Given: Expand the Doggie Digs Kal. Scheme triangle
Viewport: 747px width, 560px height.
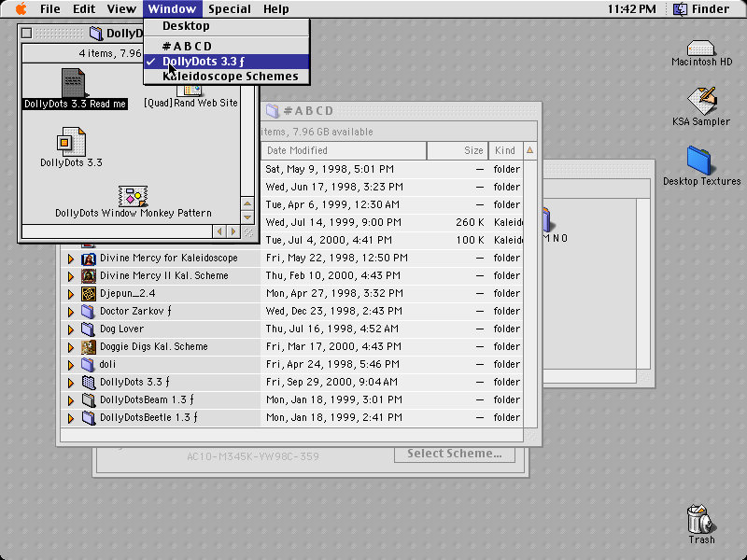Looking at the screenshot, I should click(x=71, y=347).
